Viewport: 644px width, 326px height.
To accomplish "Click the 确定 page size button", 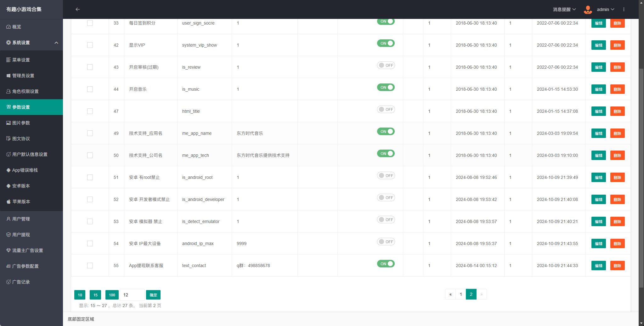I will tap(153, 295).
